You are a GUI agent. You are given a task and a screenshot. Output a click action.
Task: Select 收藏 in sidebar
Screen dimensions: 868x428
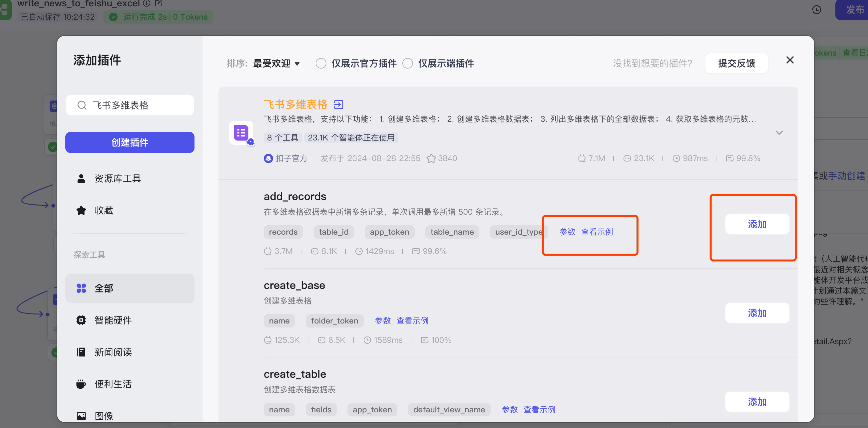tap(103, 210)
